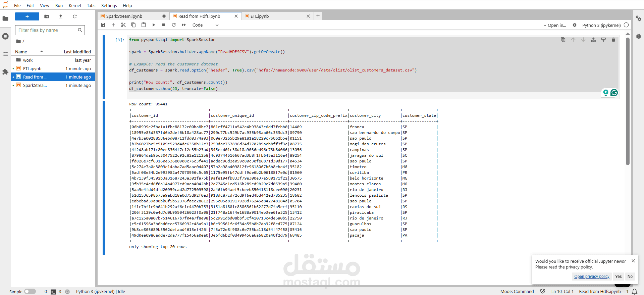
Task: Click the Upload Files icon
Action: tap(61, 16)
